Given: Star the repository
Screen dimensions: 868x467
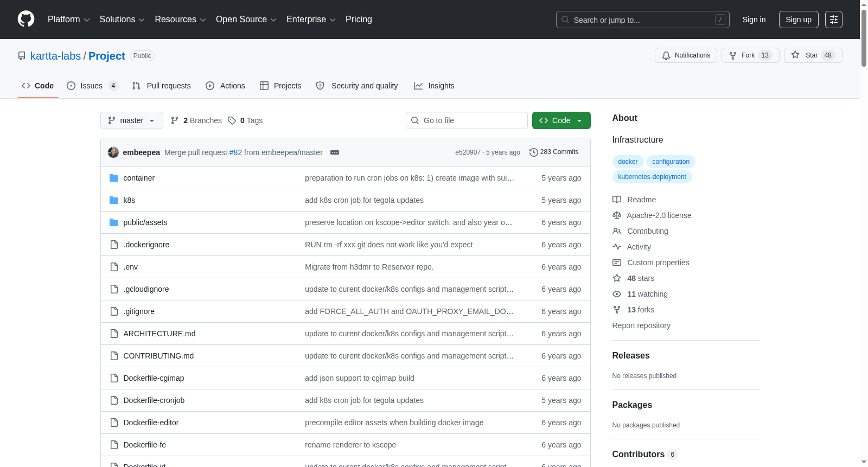Looking at the screenshot, I should [x=813, y=55].
